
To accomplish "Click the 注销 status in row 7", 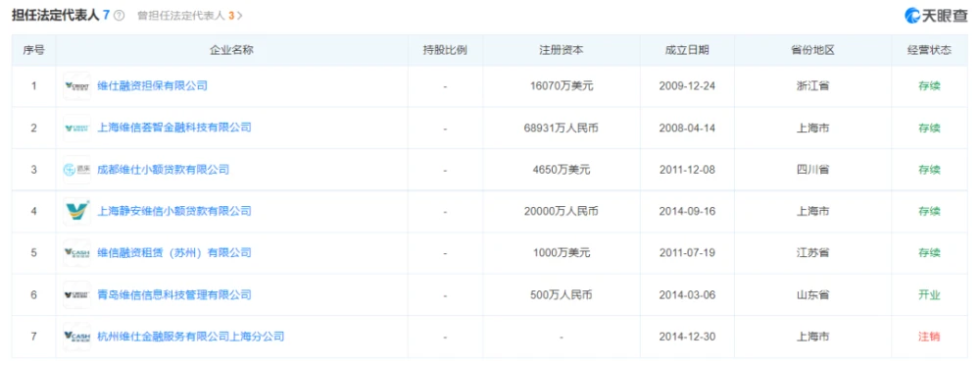I will pyautogui.click(x=929, y=337).
